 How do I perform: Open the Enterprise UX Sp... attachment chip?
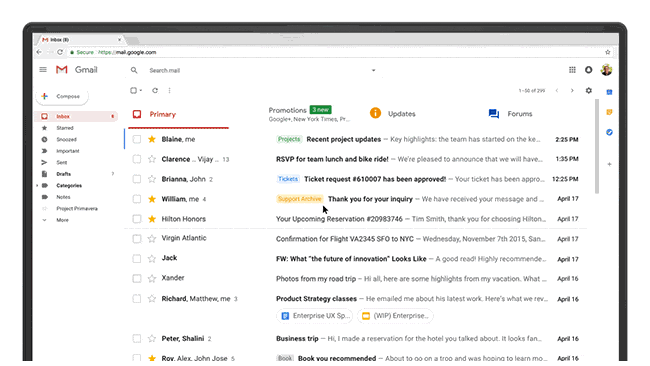(x=314, y=316)
